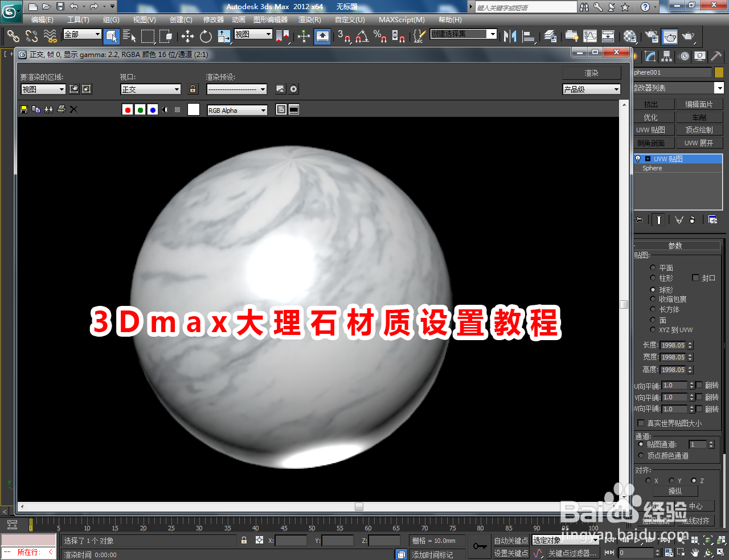Remove the modifier using the trash can icon
This screenshot has height=560, width=729.
point(693,219)
